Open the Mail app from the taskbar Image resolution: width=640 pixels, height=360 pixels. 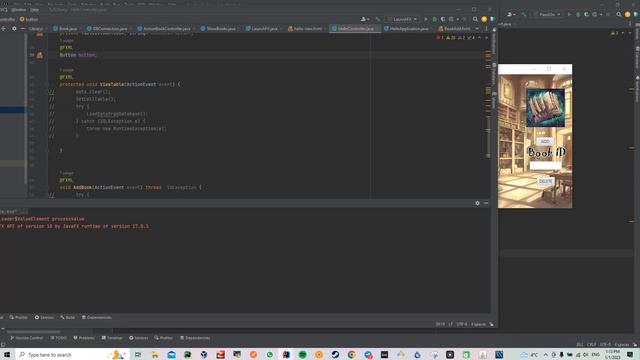[171, 354]
